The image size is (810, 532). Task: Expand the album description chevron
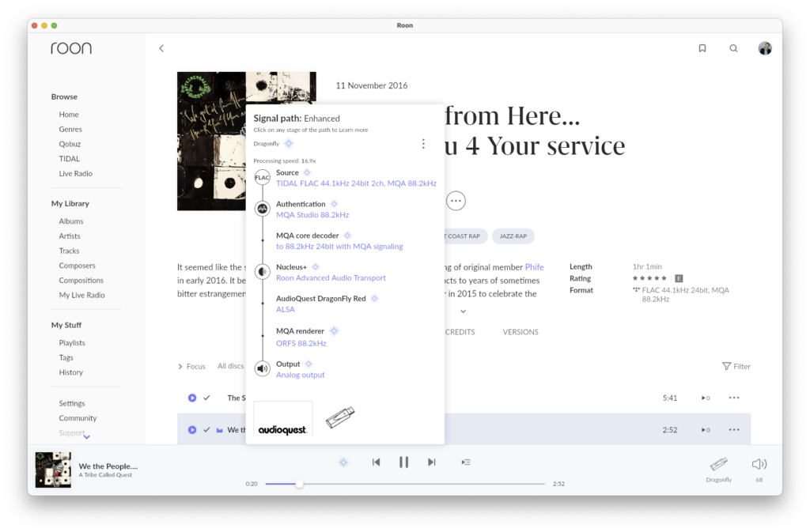(x=463, y=311)
